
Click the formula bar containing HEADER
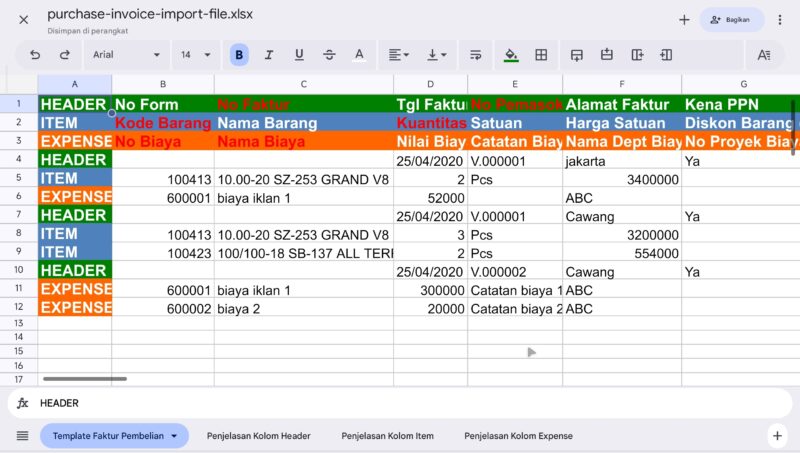click(x=400, y=403)
